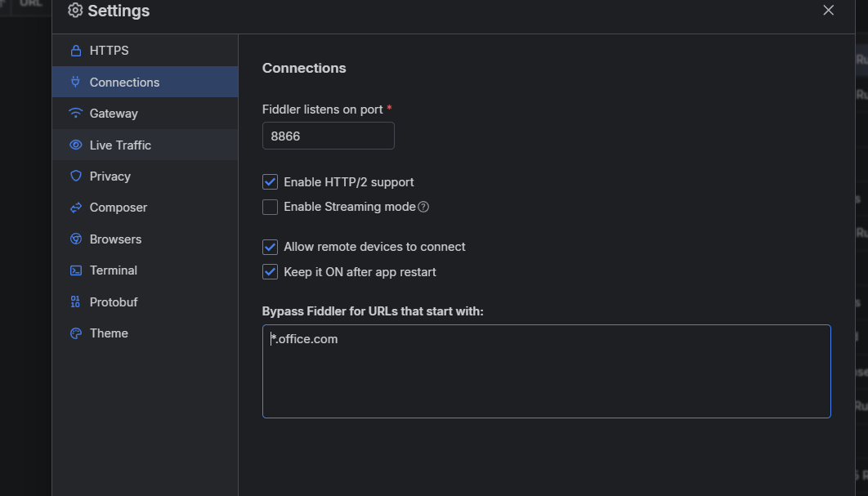Click the Composer arrows icon
Viewport: 868px width, 496px height.
[76, 208]
